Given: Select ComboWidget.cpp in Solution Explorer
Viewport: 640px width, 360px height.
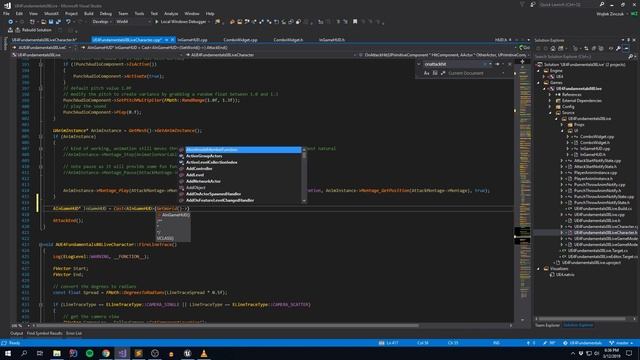Looking at the screenshot, I should click(x=597, y=137).
